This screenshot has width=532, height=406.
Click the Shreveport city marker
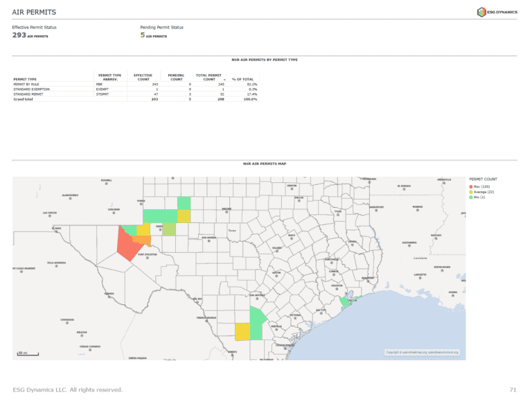click(x=376, y=211)
